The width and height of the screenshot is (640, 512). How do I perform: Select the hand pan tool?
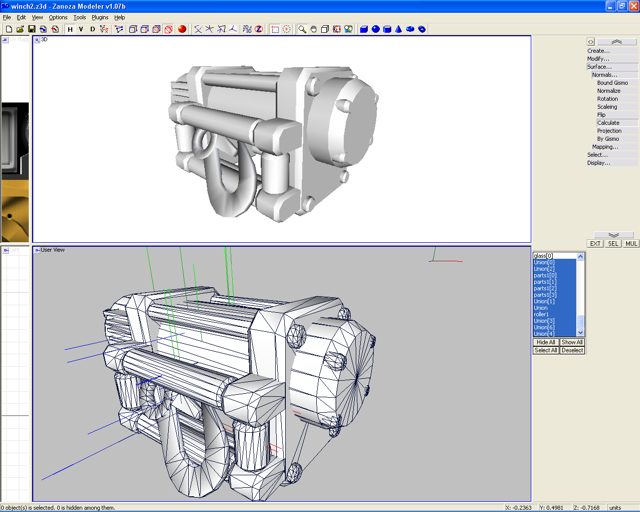tap(313, 29)
